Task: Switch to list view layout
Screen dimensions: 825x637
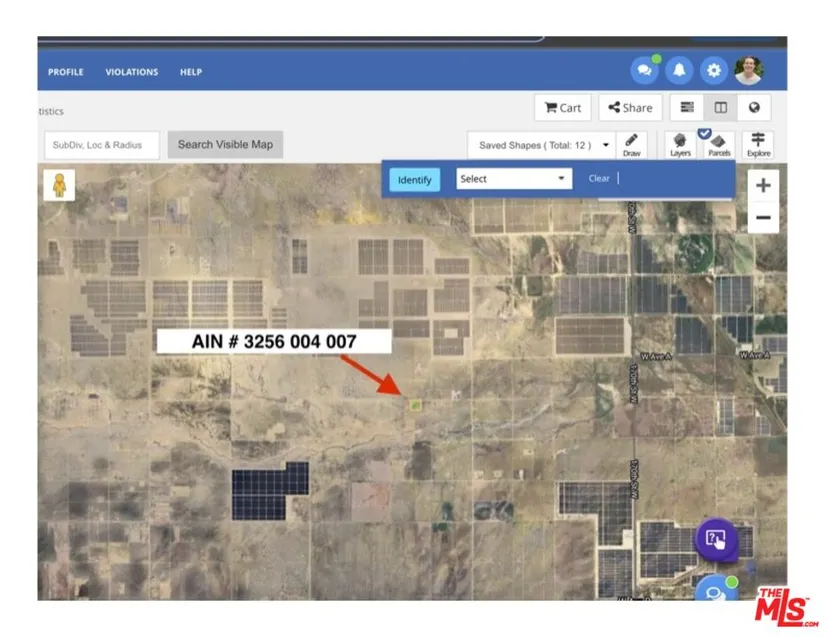Action: tap(687, 107)
